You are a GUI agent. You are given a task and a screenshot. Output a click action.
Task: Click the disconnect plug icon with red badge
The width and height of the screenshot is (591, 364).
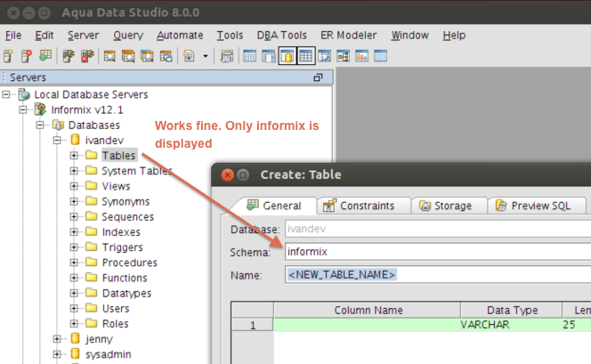(x=87, y=56)
